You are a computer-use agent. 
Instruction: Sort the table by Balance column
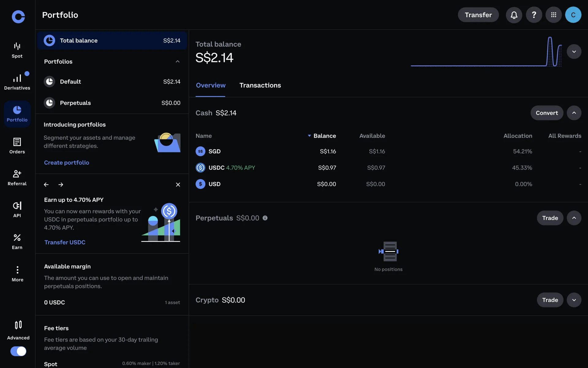324,136
